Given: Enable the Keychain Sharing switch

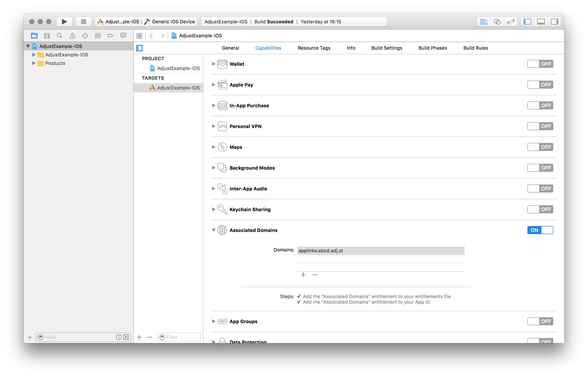Looking at the screenshot, I should (x=540, y=209).
